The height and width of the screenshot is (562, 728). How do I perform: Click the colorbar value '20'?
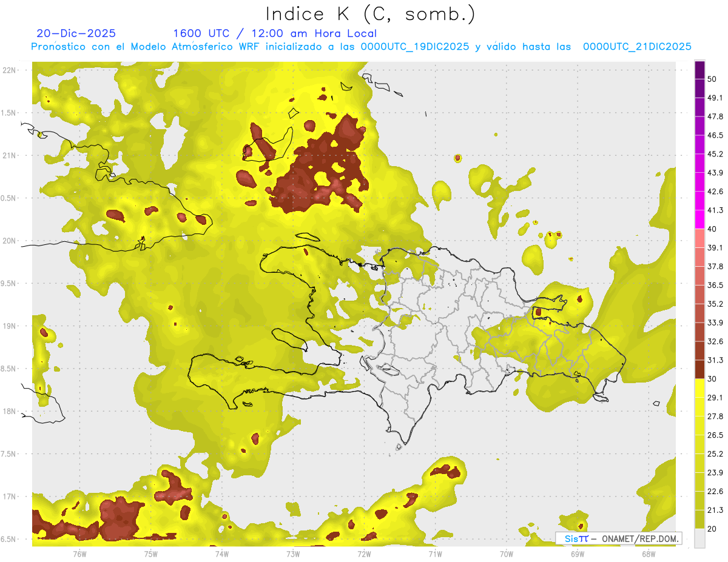point(712,529)
